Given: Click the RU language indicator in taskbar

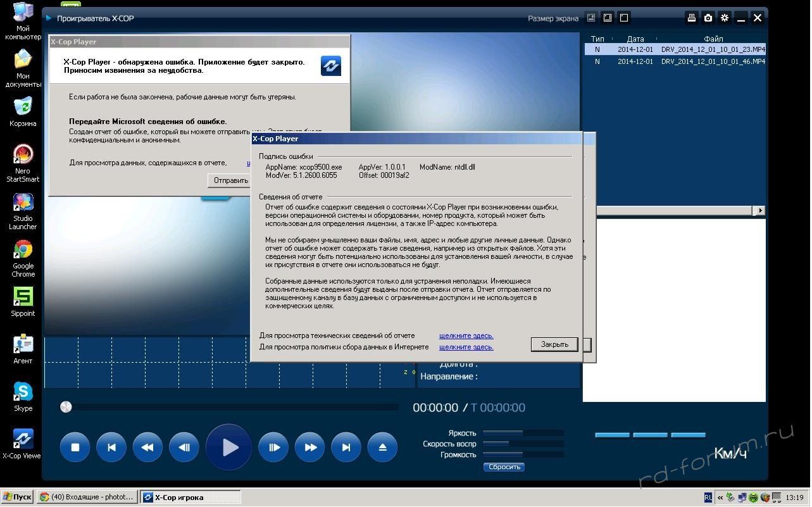Looking at the screenshot, I should click(708, 498).
